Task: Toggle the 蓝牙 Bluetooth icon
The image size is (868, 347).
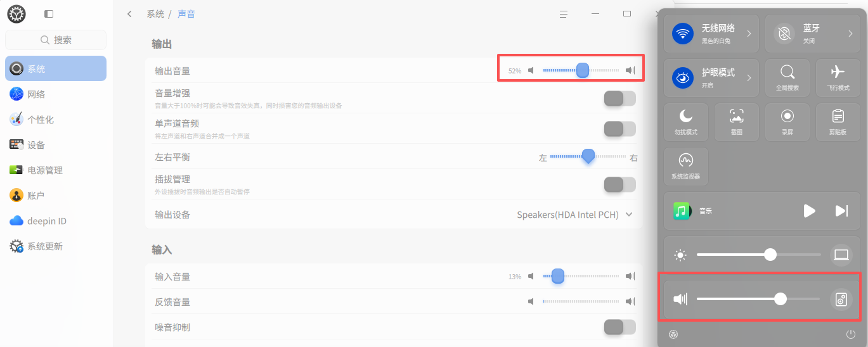Action: 784,34
